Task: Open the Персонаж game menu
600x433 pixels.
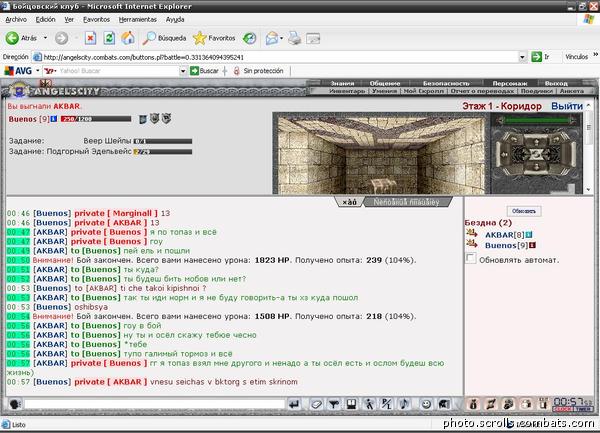Action: point(509,83)
